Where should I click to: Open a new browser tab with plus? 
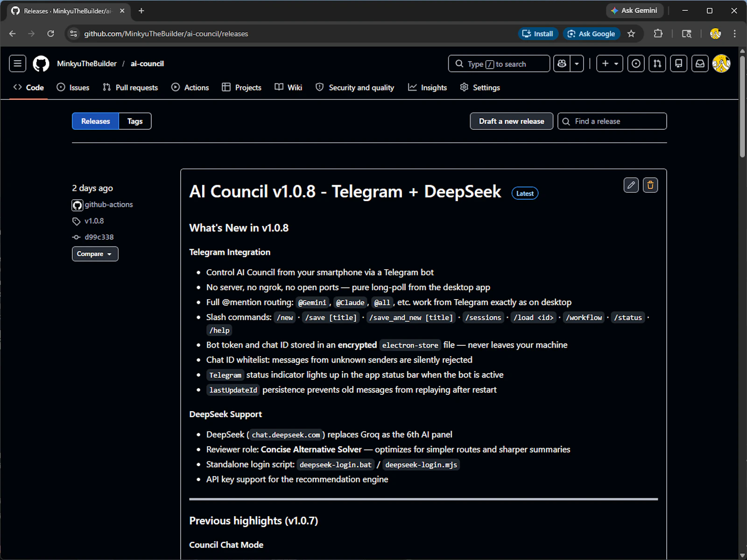141,11
